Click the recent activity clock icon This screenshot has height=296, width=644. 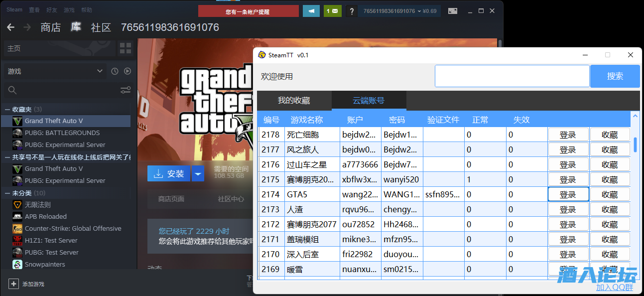tap(115, 71)
